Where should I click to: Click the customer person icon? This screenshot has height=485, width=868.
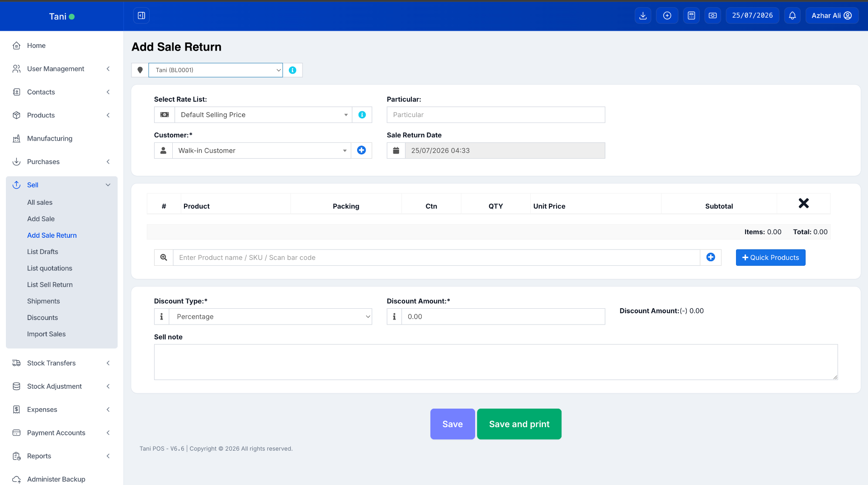163,151
